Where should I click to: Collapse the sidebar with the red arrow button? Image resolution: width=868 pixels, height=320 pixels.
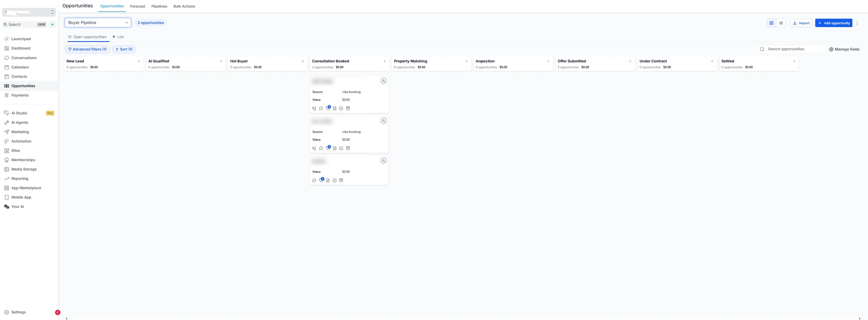click(58, 312)
